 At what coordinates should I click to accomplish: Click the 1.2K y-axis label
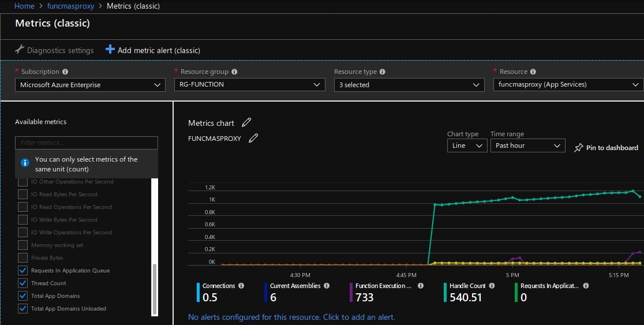pyautogui.click(x=210, y=188)
